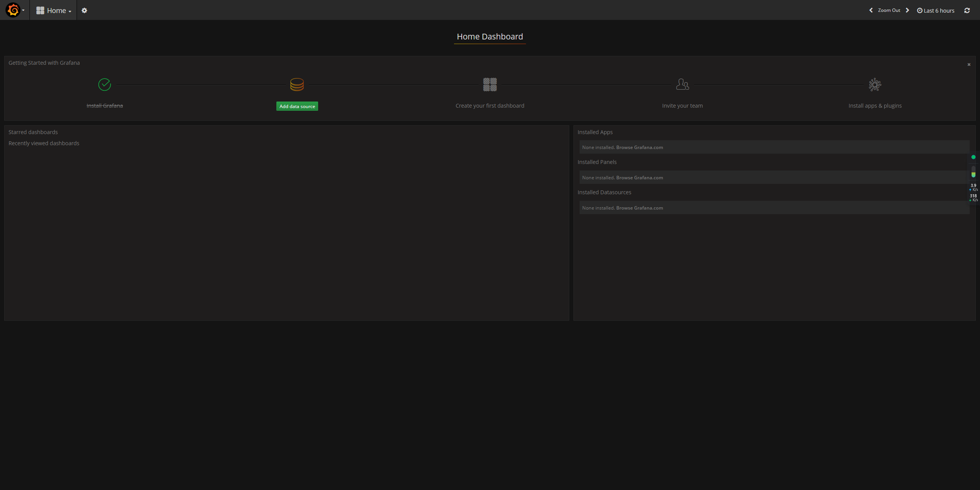This screenshot has height=490, width=980.
Task: Open Invite your team link
Action: coord(683,106)
